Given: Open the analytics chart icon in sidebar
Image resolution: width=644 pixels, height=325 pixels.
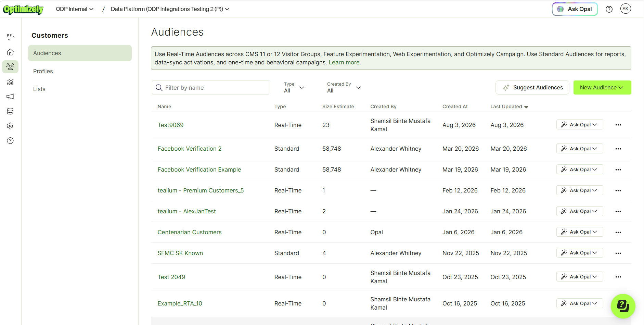Looking at the screenshot, I should (x=10, y=82).
